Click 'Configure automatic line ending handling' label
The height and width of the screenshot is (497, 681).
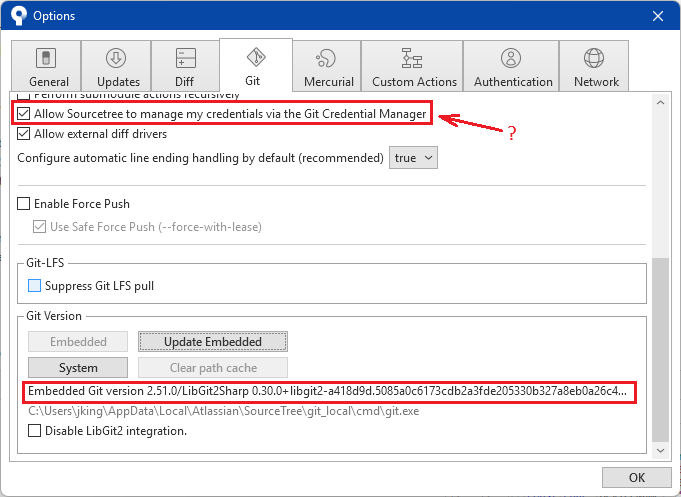[x=200, y=158]
